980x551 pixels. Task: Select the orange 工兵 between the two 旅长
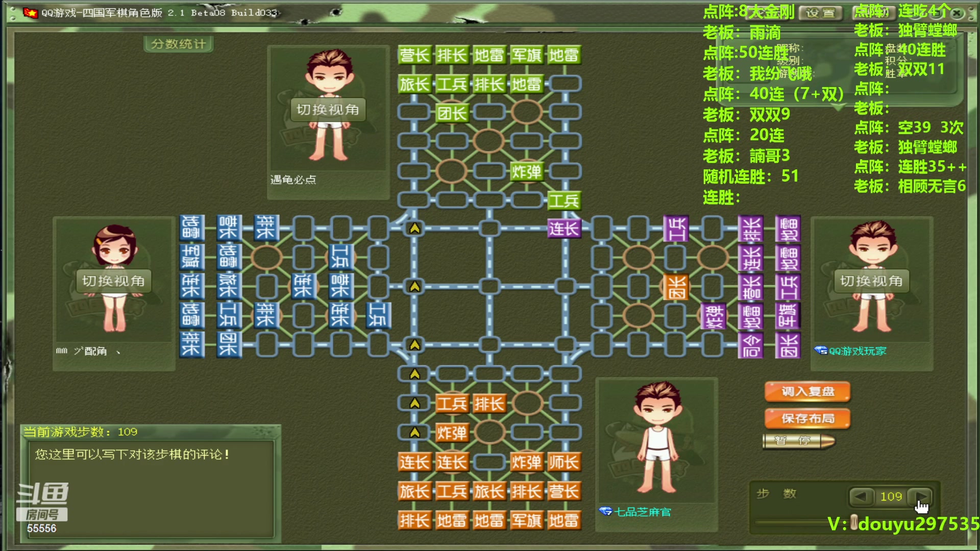coord(451,491)
